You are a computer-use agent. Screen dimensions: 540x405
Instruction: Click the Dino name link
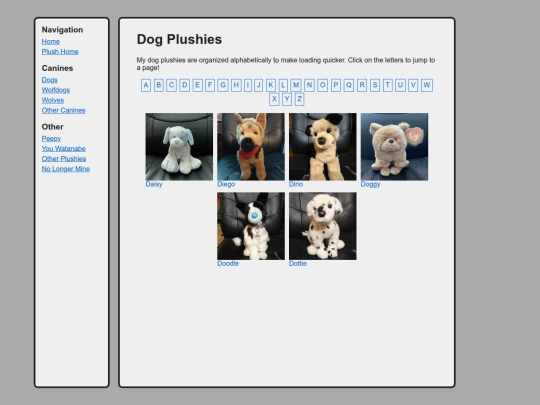tap(296, 184)
